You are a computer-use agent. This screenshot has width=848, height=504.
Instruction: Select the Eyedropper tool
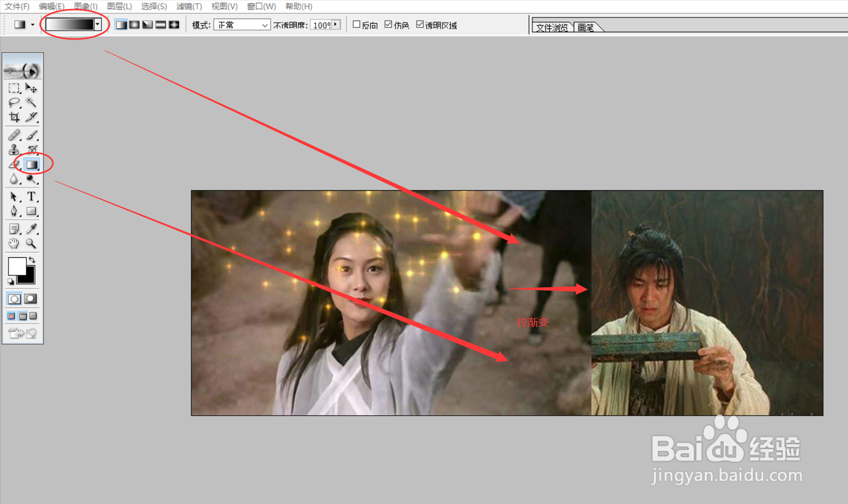[31, 229]
